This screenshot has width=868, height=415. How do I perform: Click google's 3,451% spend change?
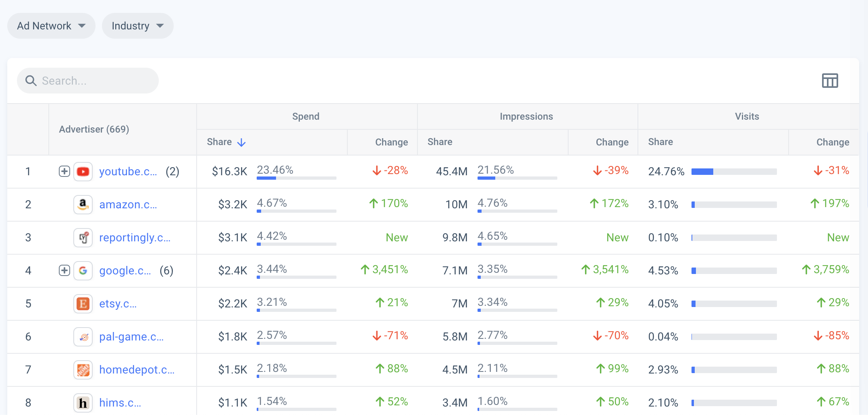point(384,270)
